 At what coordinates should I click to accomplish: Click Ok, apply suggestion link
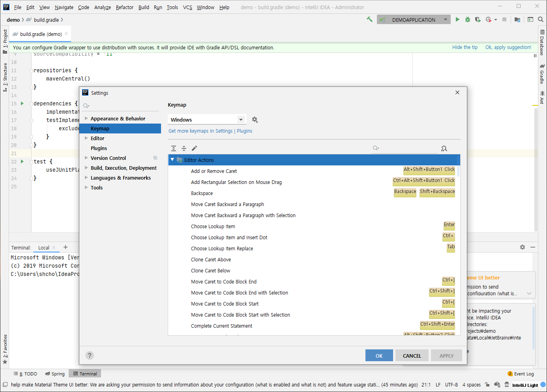point(508,47)
